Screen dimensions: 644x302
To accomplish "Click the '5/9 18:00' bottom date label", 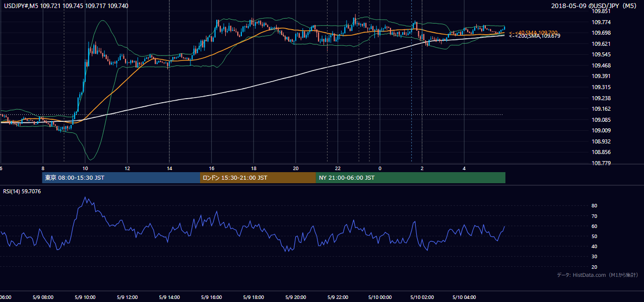I will point(254,297).
